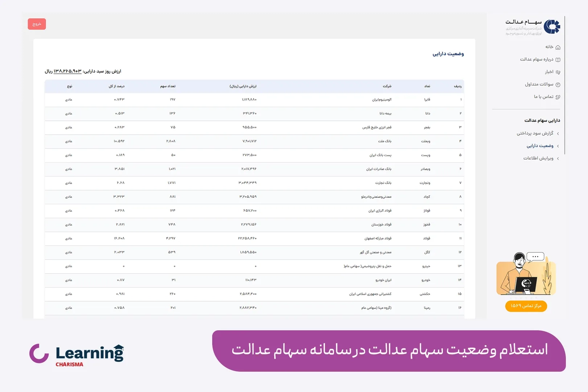The height and width of the screenshot is (392, 588).
Task: Click the red خروج logout button
Action: [37, 24]
